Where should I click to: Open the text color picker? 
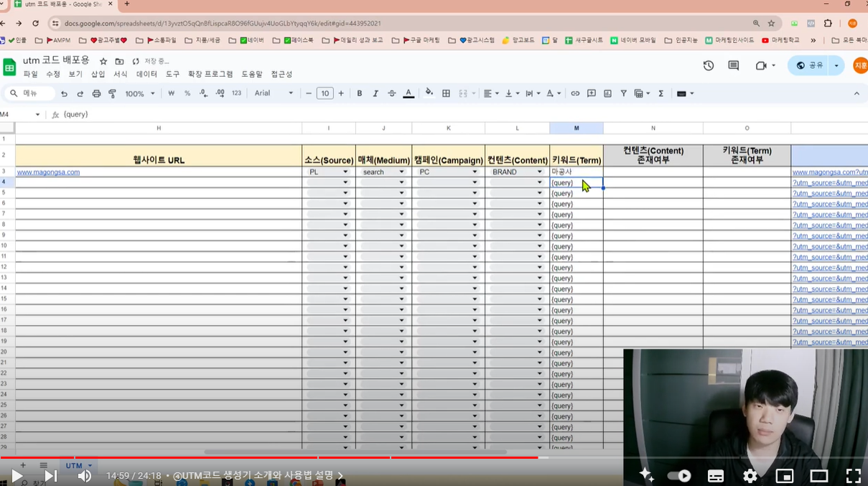coord(409,93)
